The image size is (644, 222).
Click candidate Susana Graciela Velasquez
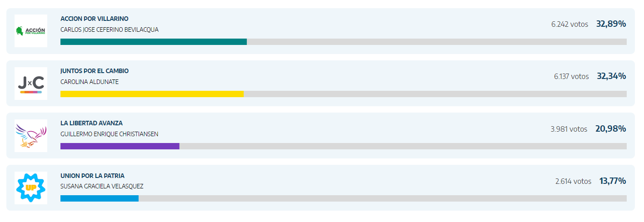tap(102, 186)
